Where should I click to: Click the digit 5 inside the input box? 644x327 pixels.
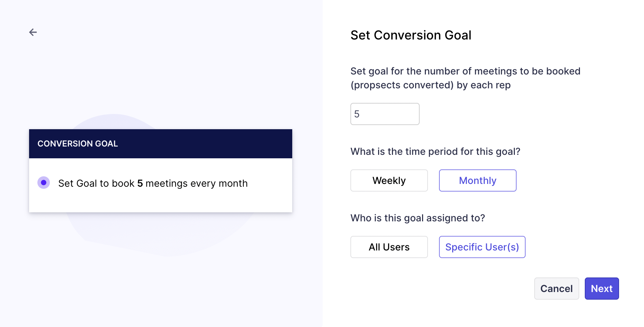coord(357,114)
